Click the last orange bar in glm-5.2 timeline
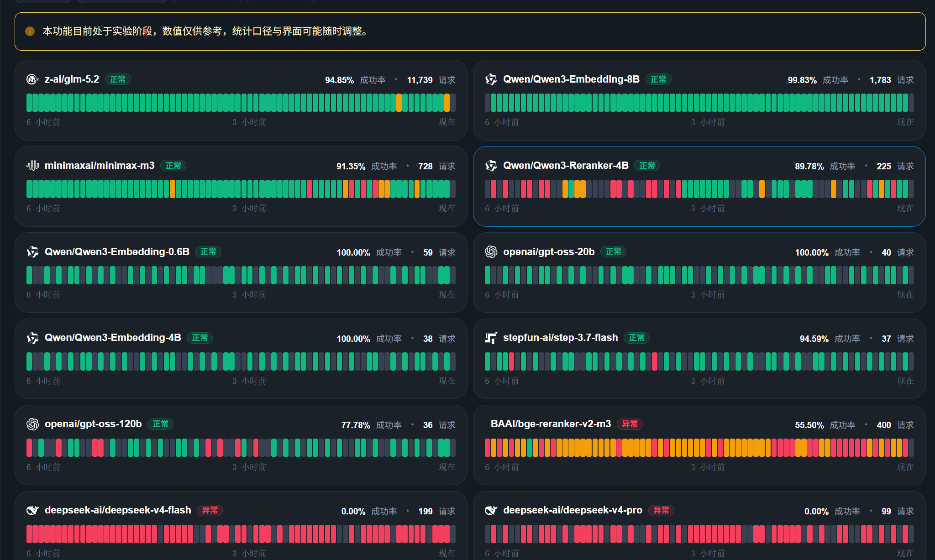 click(447, 103)
